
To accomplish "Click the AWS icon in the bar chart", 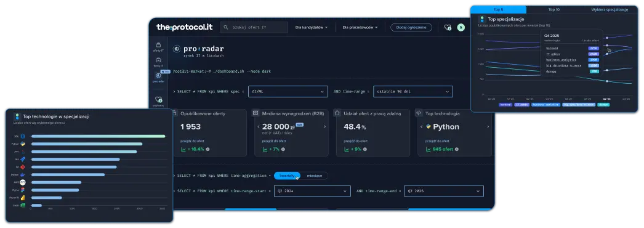I will (23, 182).
